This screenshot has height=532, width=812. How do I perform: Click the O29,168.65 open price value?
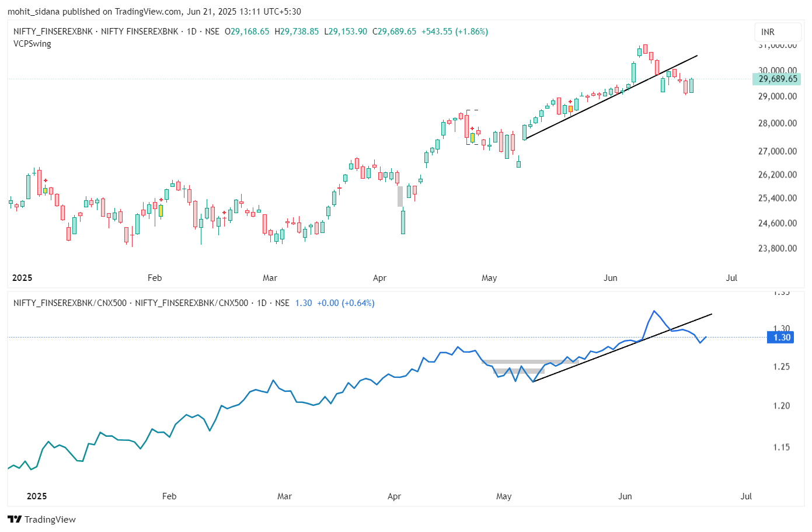(247, 32)
